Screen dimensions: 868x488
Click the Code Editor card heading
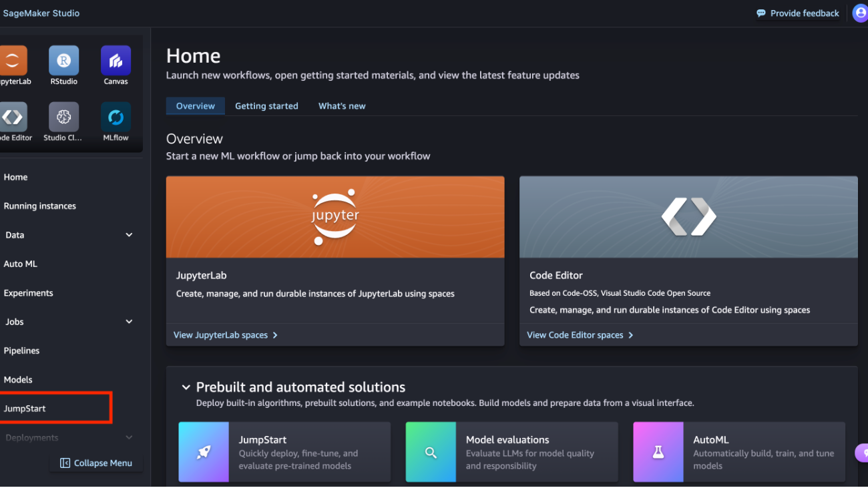pos(556,276)
